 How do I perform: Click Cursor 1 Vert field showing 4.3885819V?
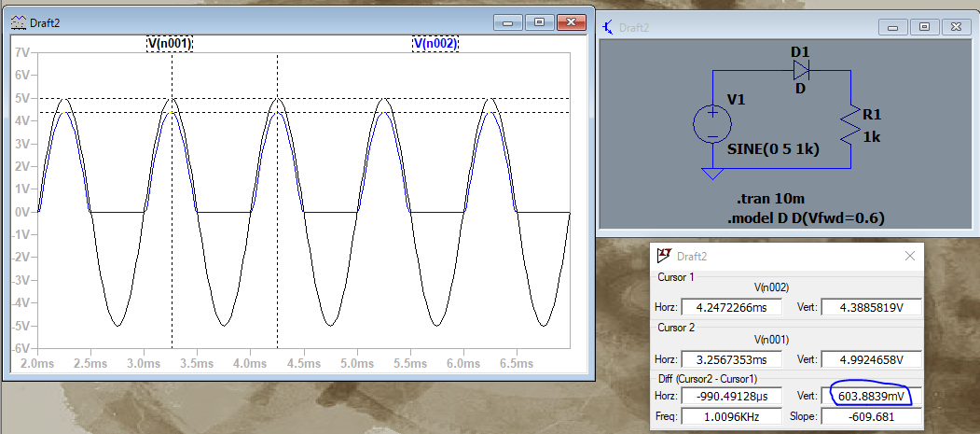870,306
